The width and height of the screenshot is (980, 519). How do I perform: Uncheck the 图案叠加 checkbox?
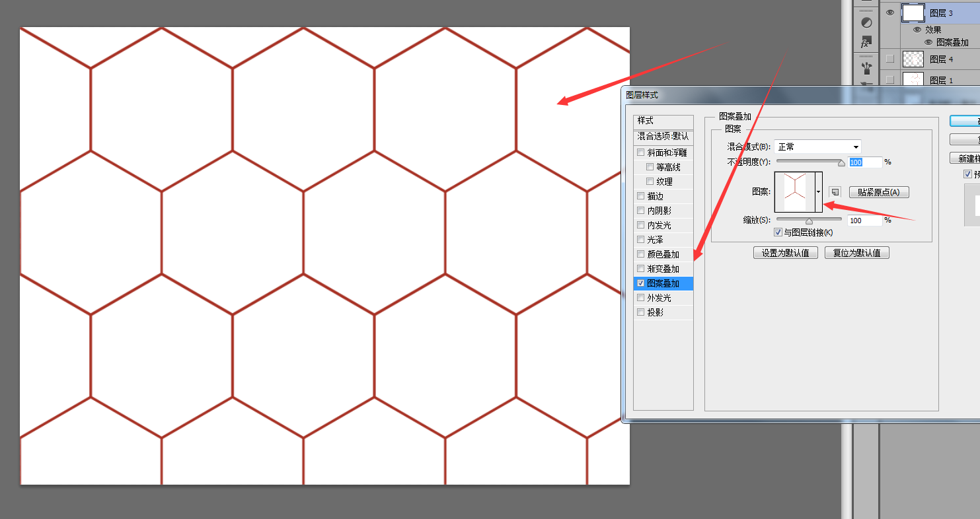click(x=640, y=283)
